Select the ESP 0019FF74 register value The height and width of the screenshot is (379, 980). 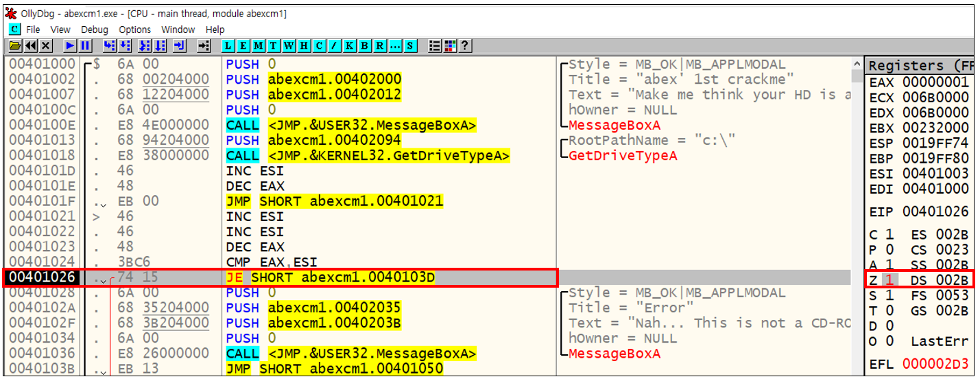[x=935, y=143]
